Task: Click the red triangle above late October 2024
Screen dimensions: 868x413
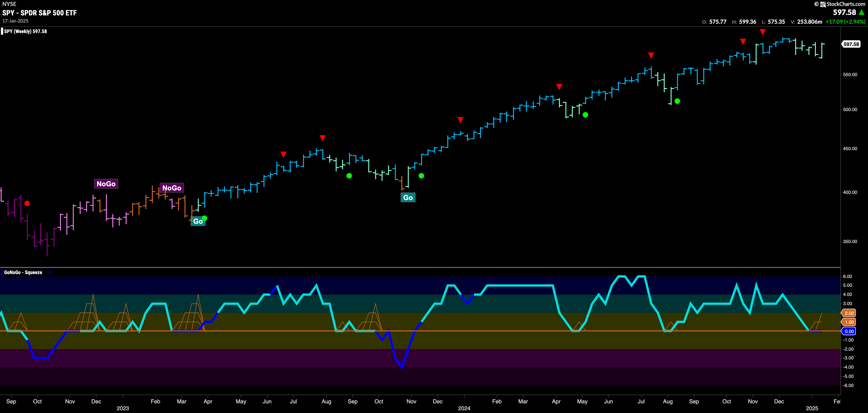Action: coord(743,41)
